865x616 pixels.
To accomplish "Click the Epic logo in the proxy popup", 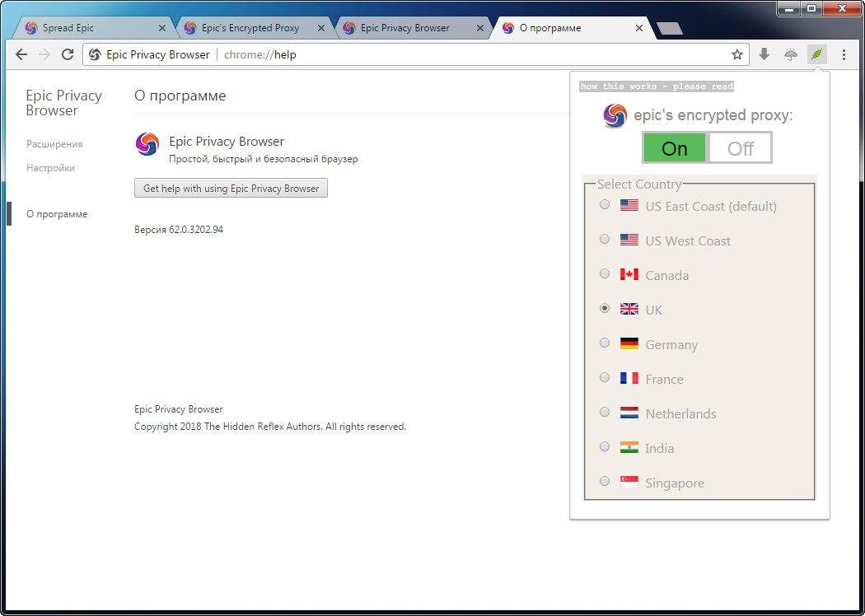I will 615,116.
